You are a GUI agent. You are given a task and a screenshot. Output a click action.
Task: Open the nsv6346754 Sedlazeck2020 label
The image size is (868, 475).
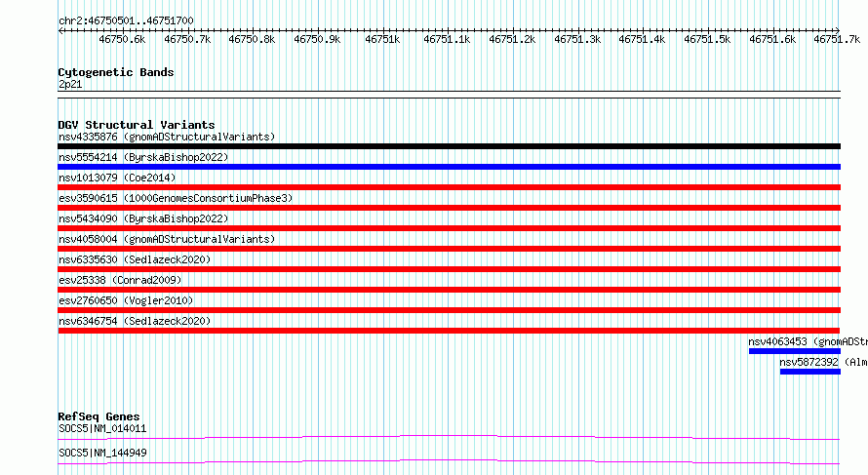(135, 321)
